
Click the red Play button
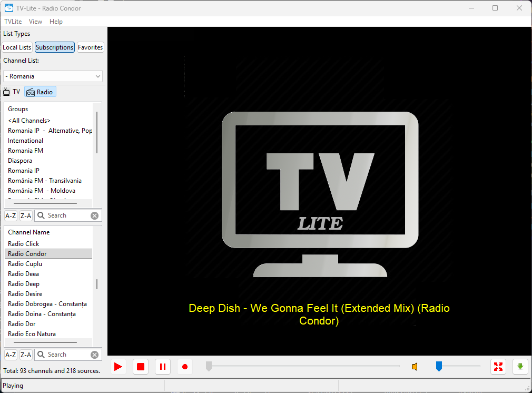(x=119, y=367)
